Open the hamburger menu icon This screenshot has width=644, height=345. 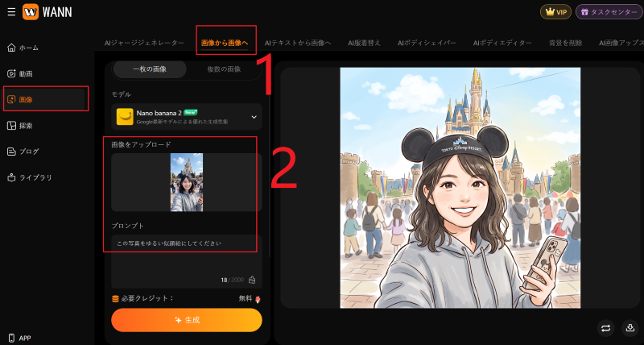coord(11,12)
